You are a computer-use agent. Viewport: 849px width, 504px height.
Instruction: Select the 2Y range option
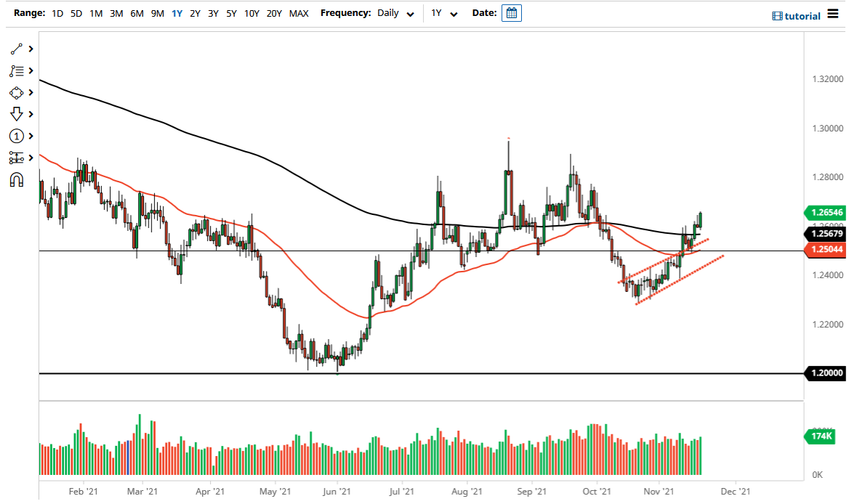(x=194, y=13)
